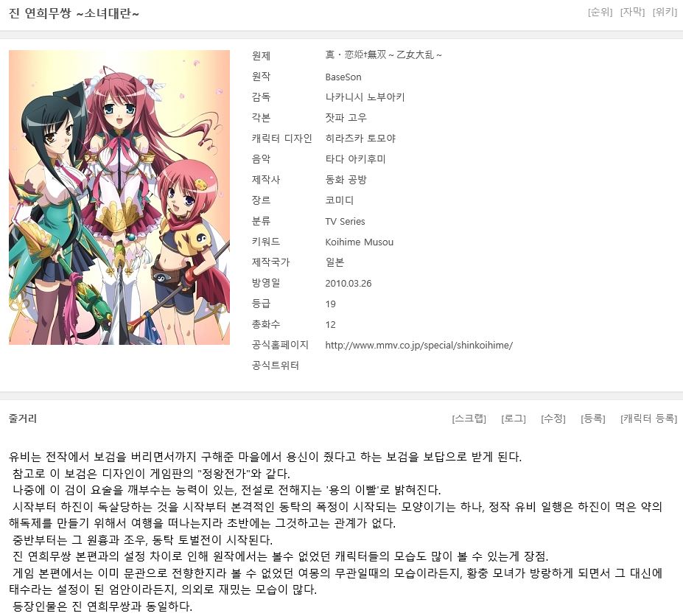This screenshot has width=683, height=616.
Task: Click the [등록] register button
Action: (593, 419)
